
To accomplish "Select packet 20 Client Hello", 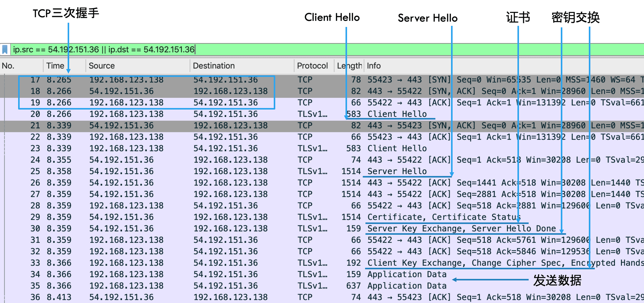I will coord(322,114).
